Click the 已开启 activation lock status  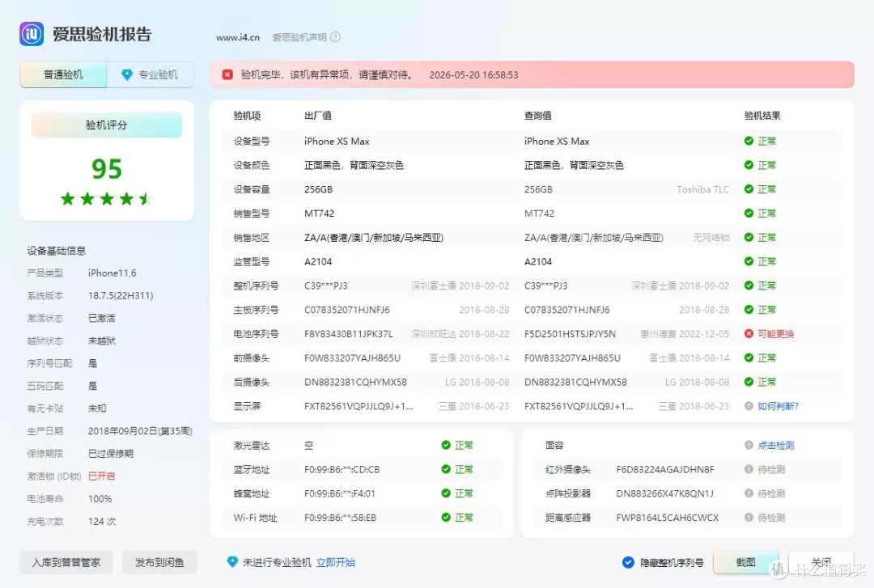[101, 476]
